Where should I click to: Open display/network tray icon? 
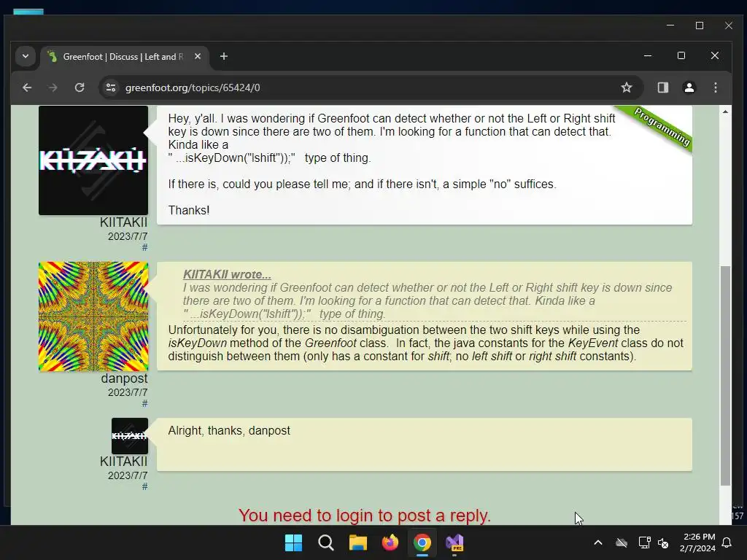(644, 542)
